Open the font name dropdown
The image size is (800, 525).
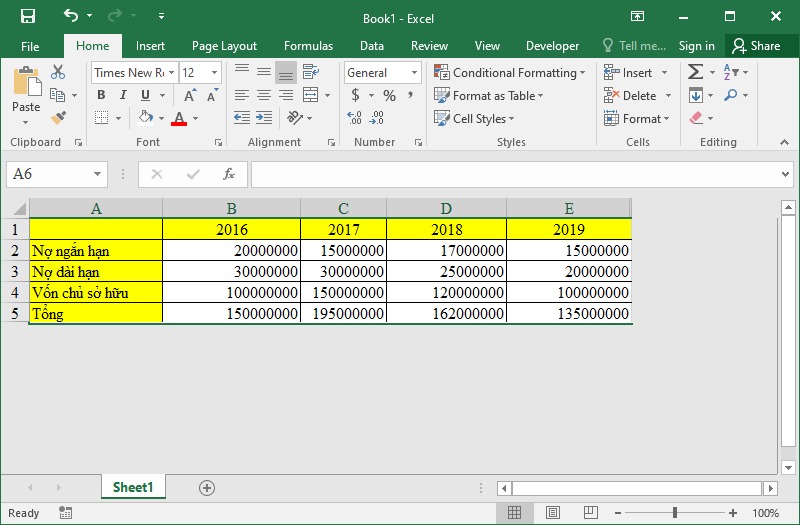coord(171,72)
